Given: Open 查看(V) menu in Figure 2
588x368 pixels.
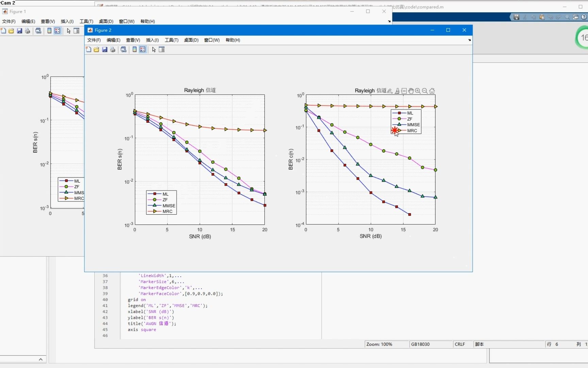Looking at the screenshot, I should coord(133,40).
